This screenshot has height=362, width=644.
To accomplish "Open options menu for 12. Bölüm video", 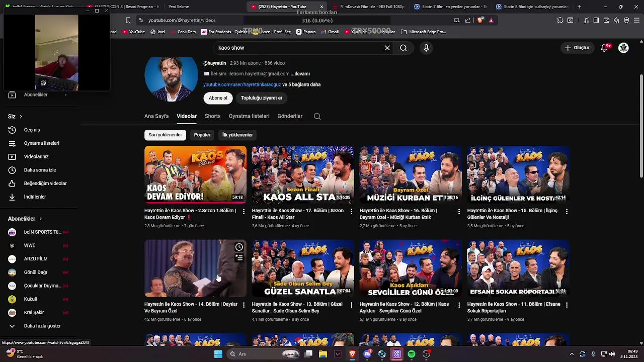I will tap(459, 305).
